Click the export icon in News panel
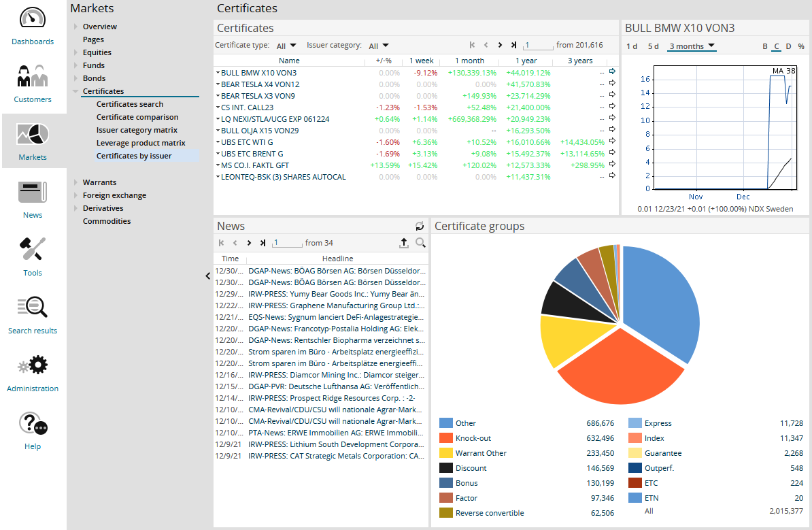The image size is (812, 530). pos(404,243)
